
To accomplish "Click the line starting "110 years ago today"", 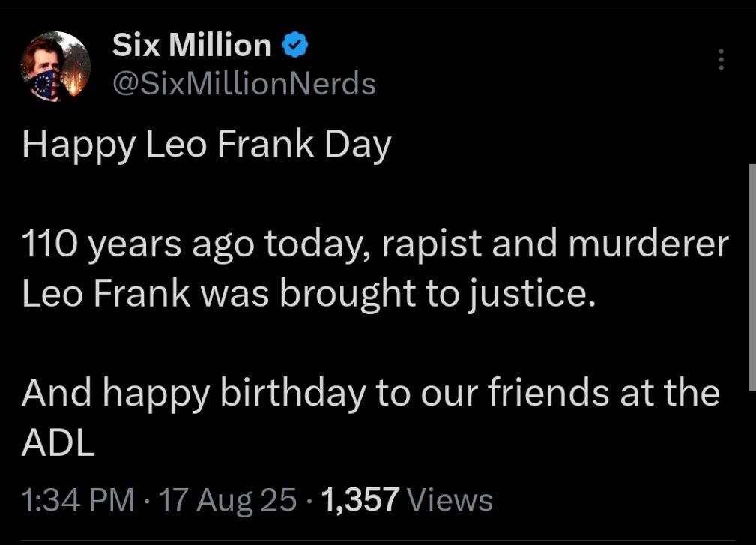I will [x=375, y=244].
